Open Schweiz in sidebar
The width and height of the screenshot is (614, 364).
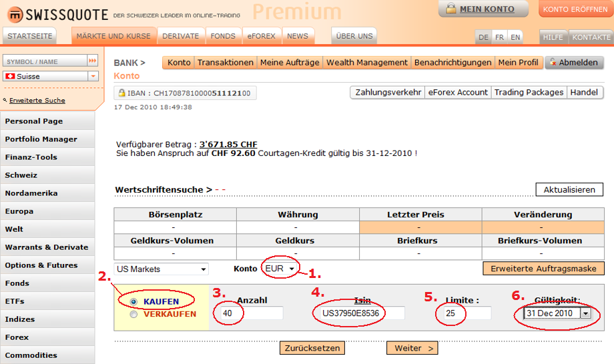click(x=47, y=175)
